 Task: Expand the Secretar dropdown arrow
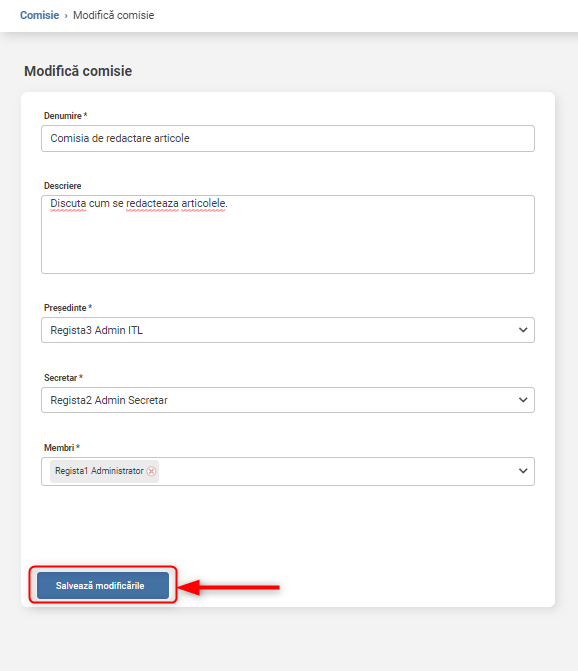click(x=523, y=400)
